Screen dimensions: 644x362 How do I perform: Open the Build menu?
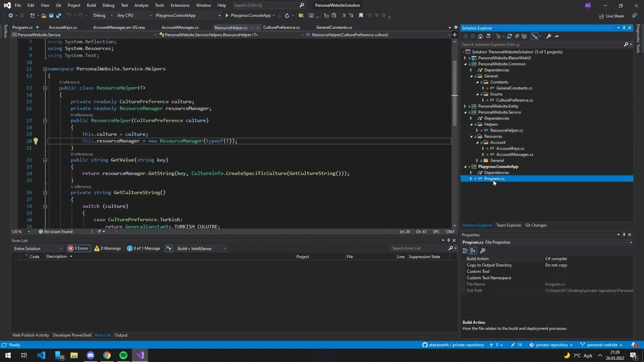coord(91,6)
